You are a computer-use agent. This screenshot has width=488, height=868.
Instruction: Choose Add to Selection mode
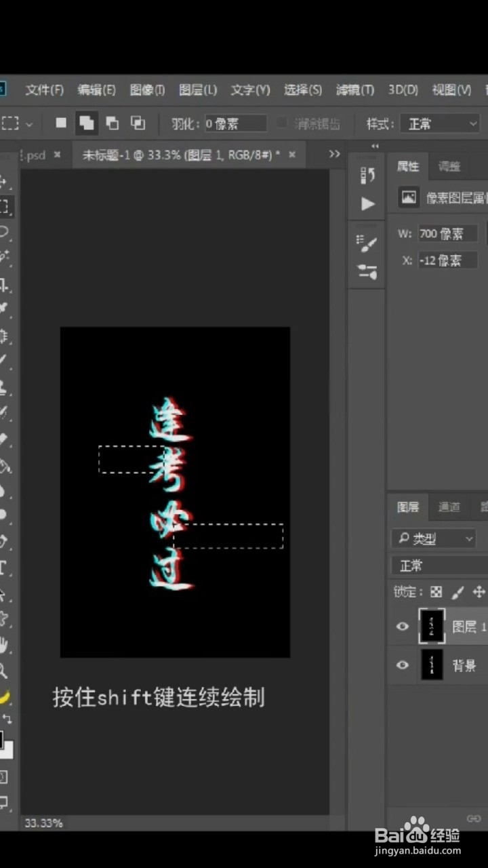pos(87,123)
